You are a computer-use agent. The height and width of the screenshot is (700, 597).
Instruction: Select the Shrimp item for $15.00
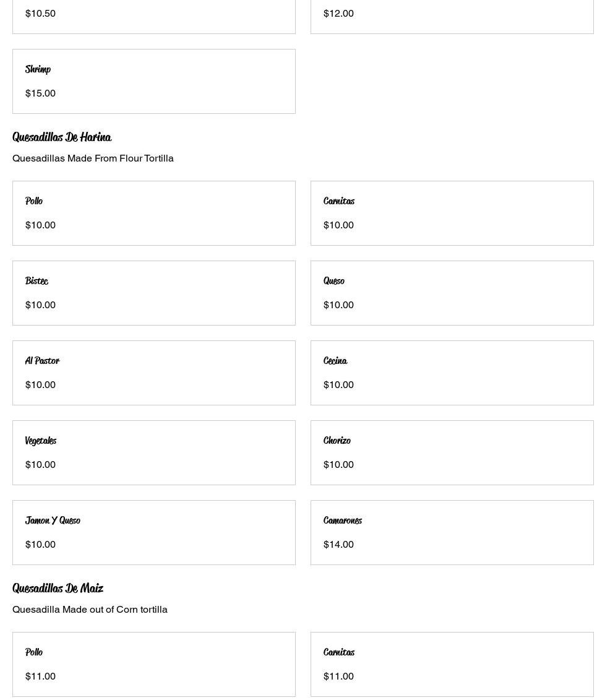coord(153,81)
